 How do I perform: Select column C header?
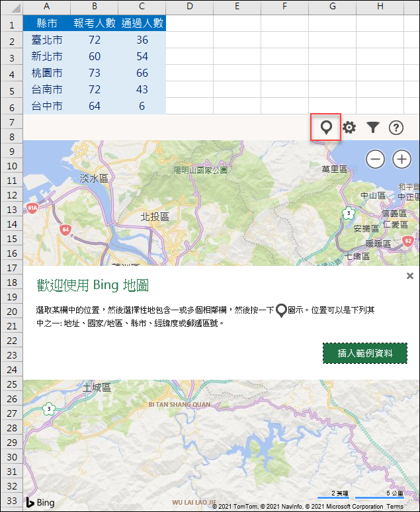tap(142, 7)
